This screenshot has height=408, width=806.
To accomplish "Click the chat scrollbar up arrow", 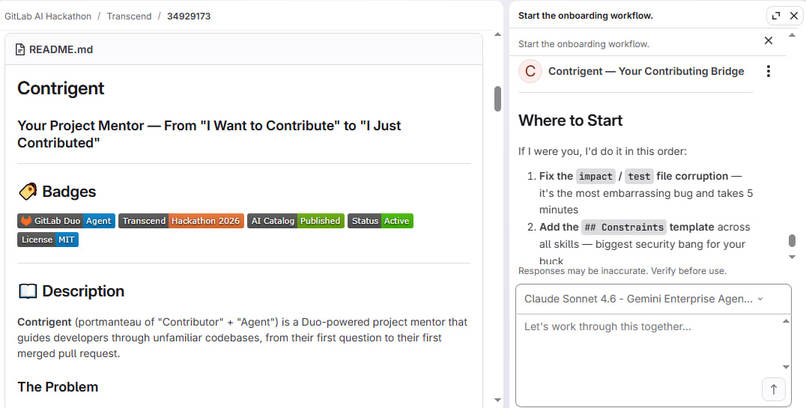I will tap(792, 35).
